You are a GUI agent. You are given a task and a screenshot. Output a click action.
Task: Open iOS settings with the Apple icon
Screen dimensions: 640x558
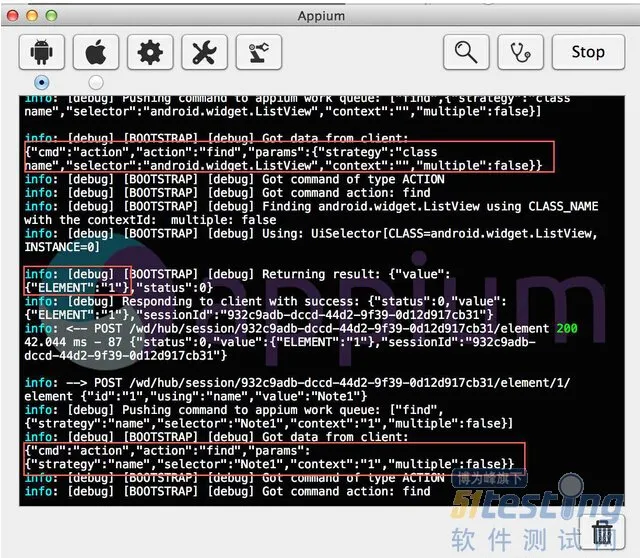(x=96, y=52)
